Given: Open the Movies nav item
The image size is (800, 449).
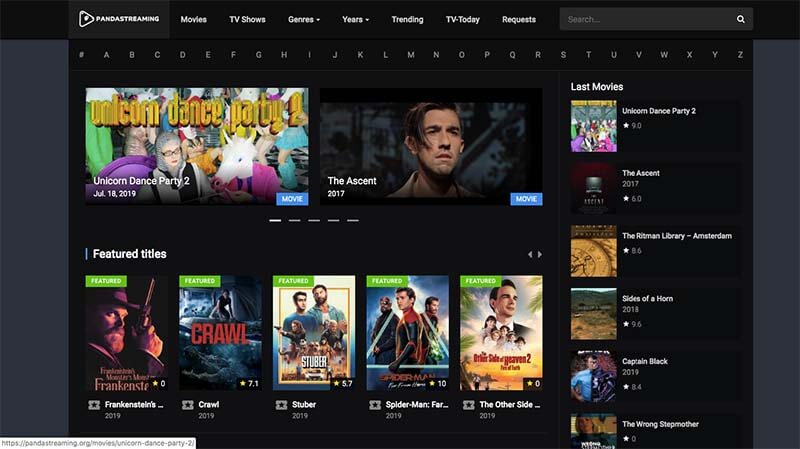Looking at the screenshot, I should tap(193, 19).
